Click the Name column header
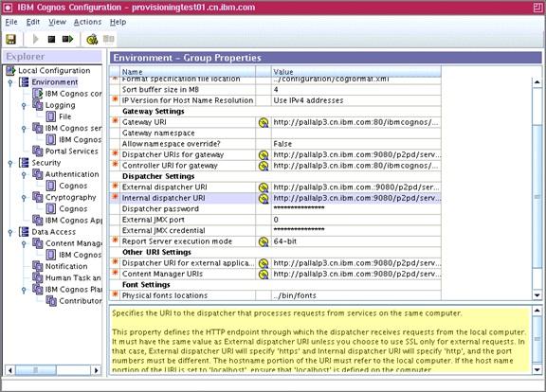Image resolution: width=546 pixels, height=392 pixels. [x=188, y=72]
